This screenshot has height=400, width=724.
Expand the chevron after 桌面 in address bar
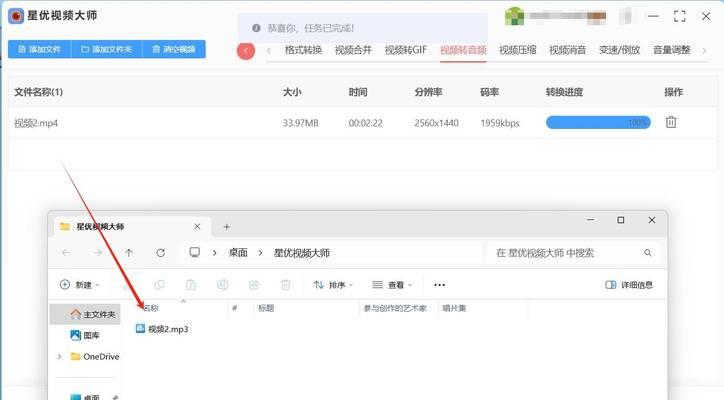pyautogui.click(x=260, y=253)
